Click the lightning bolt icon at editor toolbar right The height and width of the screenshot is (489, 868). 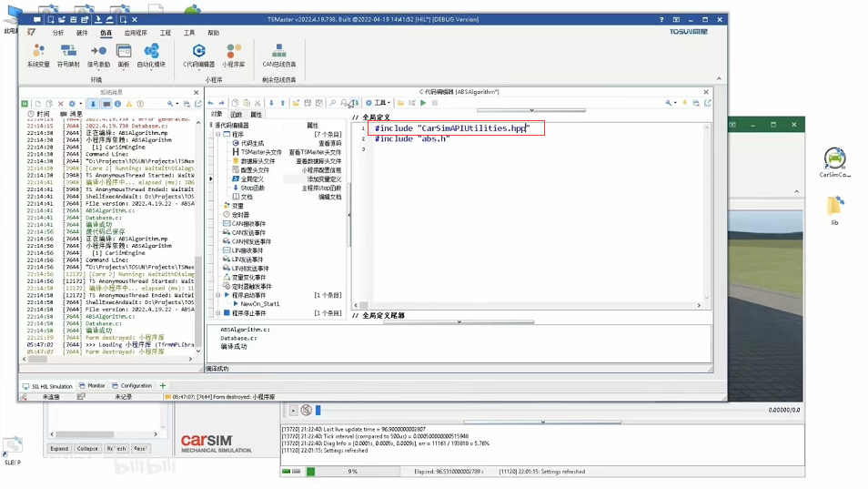point(685,103)
